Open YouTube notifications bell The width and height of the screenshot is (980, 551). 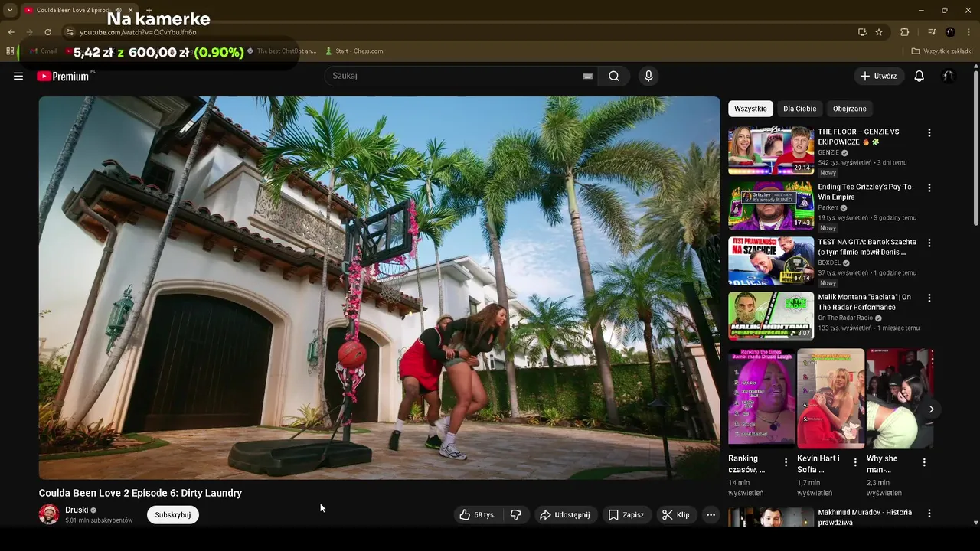tap(920, 76)
